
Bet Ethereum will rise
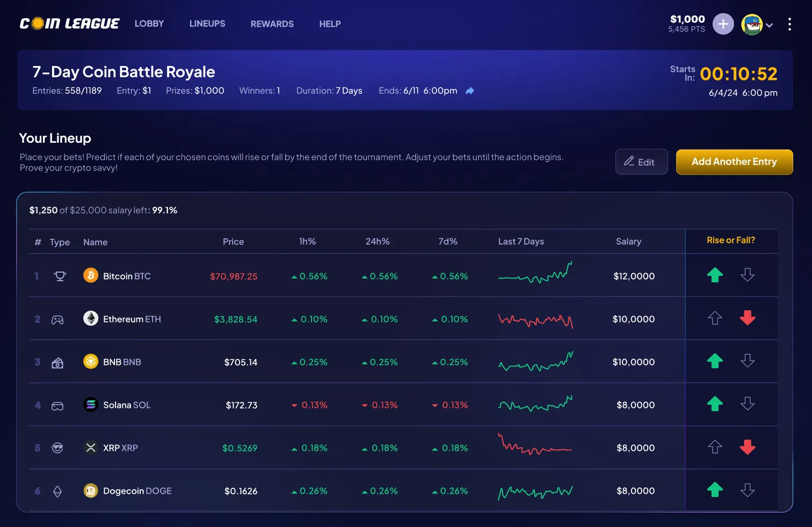click(715, 318)
